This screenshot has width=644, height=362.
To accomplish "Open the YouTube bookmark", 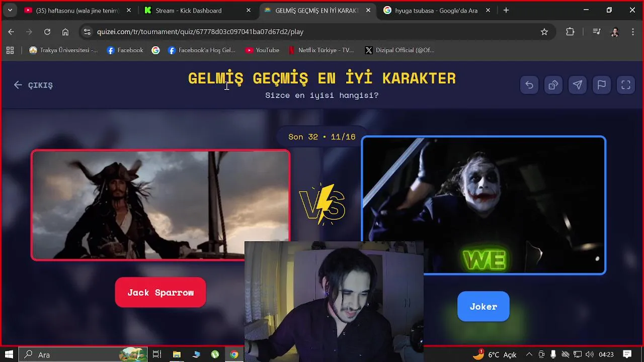I will click(x=262, y=50).
